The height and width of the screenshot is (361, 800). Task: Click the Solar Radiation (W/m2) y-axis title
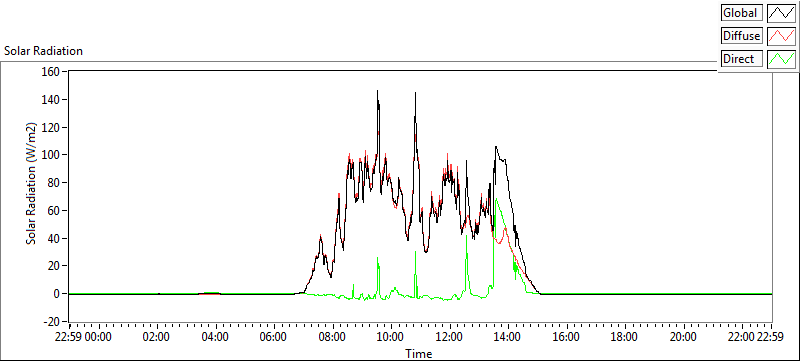(31, 183)
